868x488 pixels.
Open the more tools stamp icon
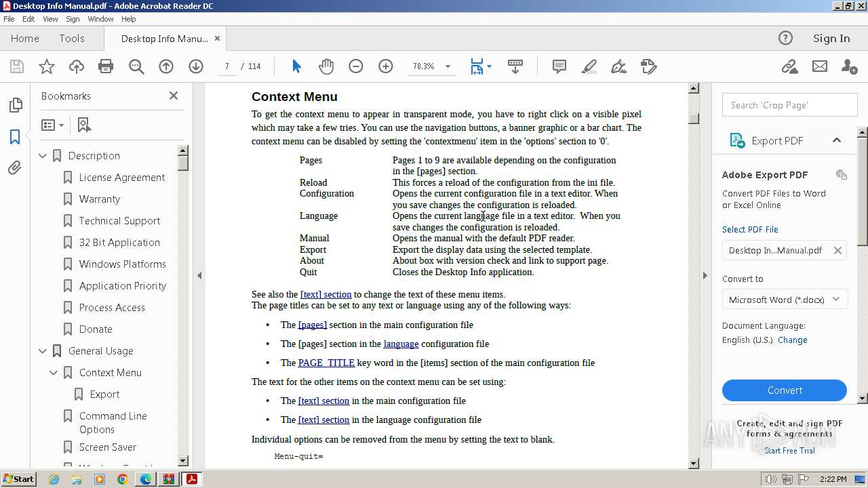pyautogui.click(x=649, y=66)
